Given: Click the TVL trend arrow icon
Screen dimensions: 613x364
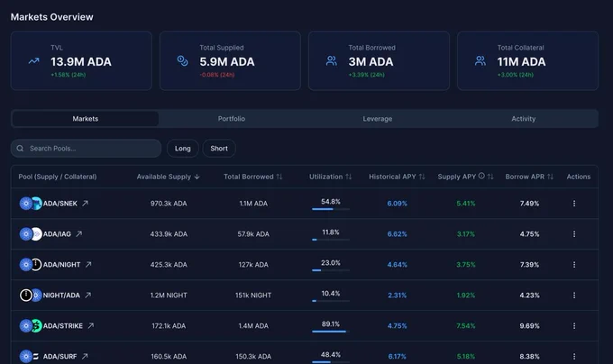Looking at the screenshot, I should tap(34, 61).
